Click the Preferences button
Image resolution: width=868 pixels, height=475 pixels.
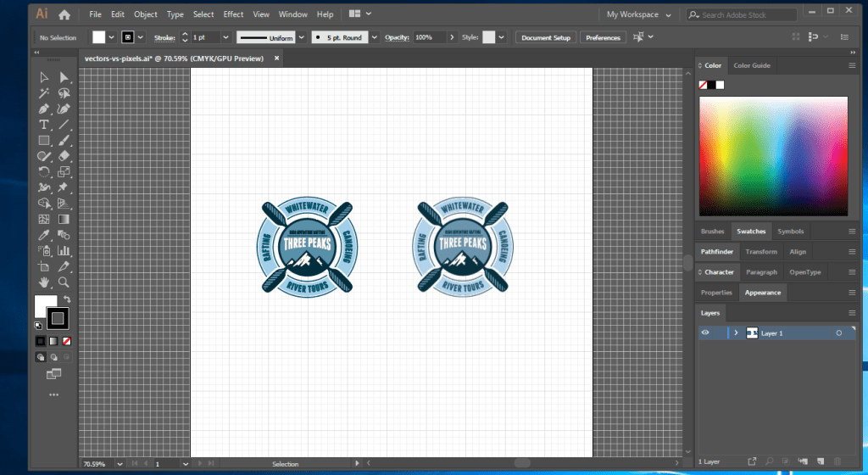pyautogui.click(x=603, y=37)
